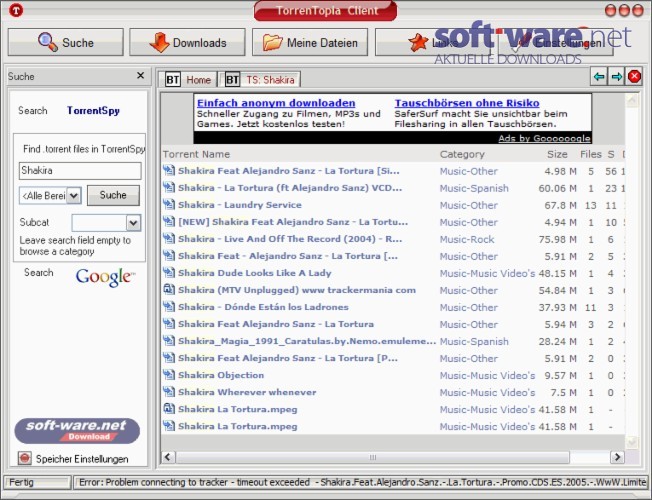The height and width of the screenshot is (500, 652).
Task: Click file icon beside Dónde Están los Ladrones
Action: tap(168, 307)
